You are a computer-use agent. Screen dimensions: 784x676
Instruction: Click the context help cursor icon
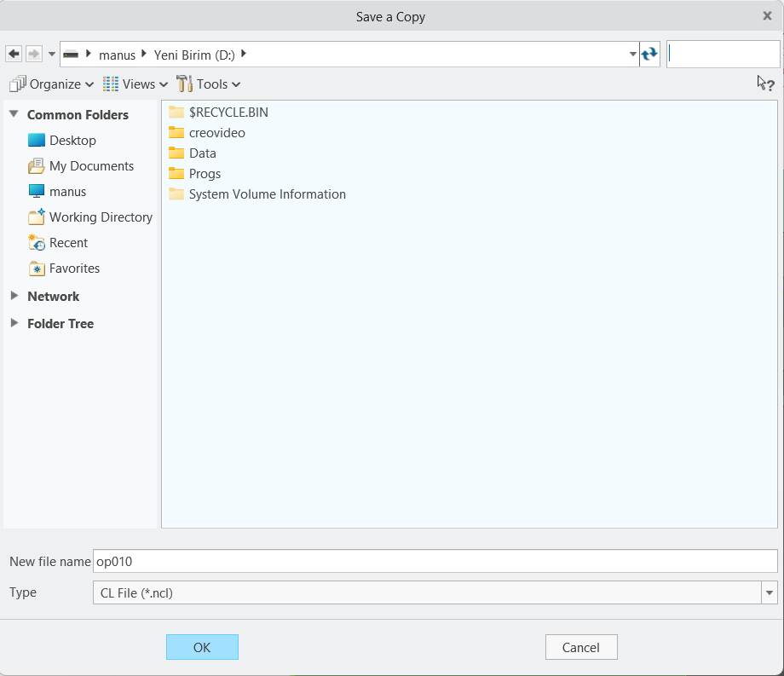pyautogui.click(x=765, y=84)
